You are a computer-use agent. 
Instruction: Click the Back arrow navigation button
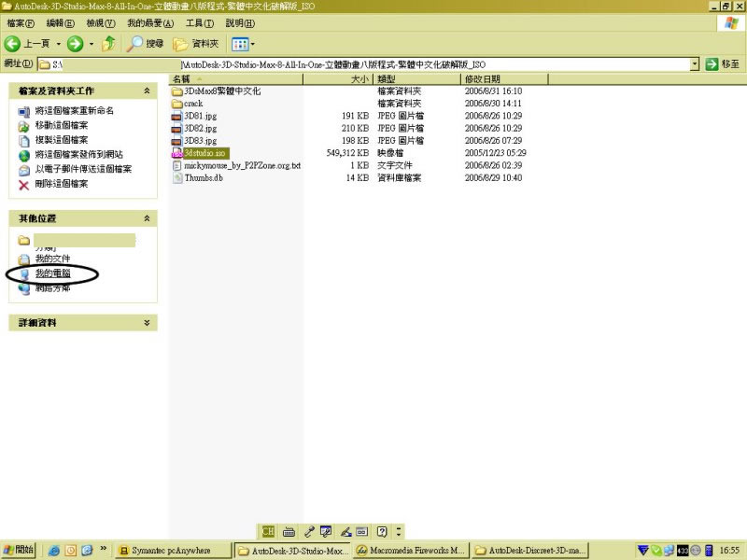pyautogui.click(x=12, y=44)
